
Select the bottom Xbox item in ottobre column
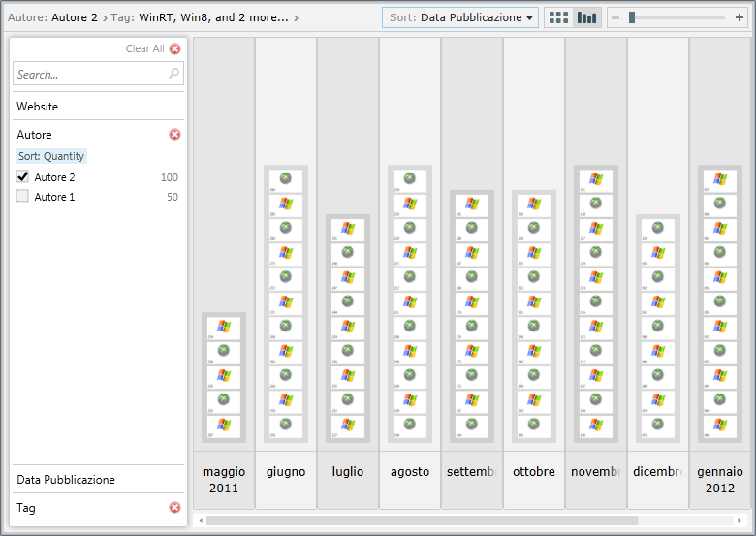(x=534, y=426)
